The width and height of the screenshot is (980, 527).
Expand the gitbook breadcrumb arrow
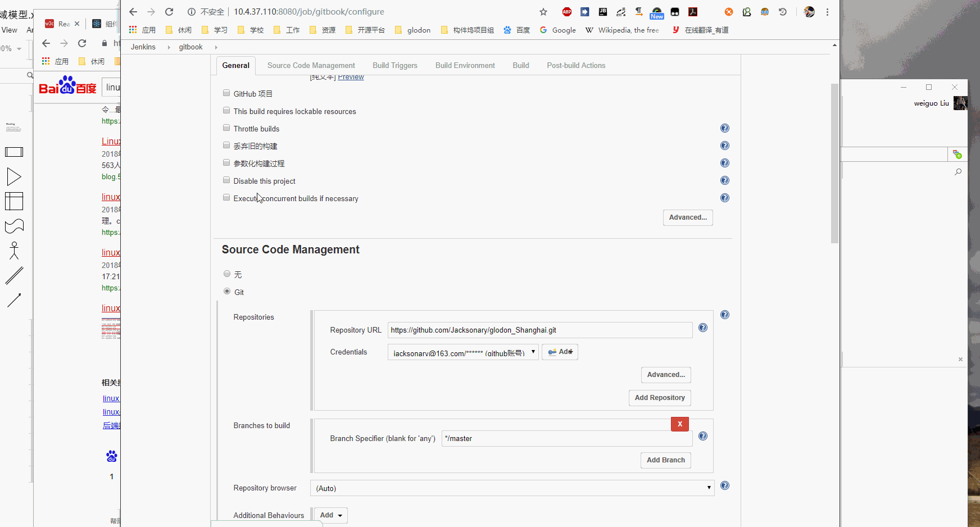(x=216, y=47)
